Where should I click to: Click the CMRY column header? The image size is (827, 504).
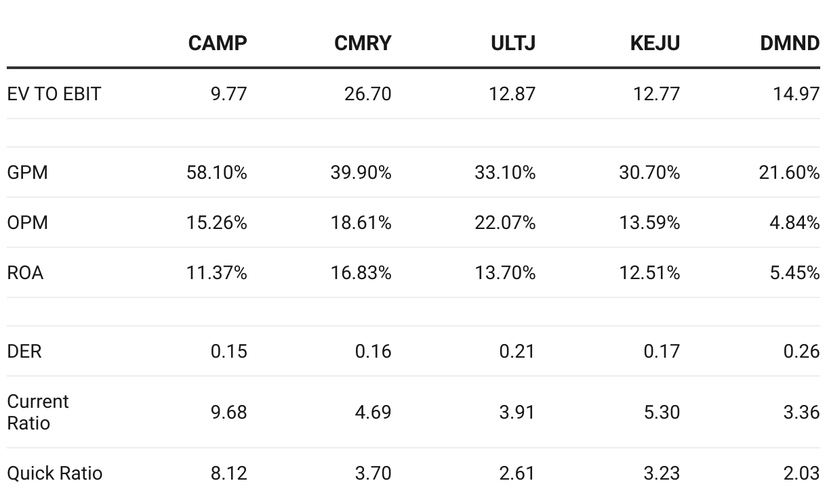click(363, 43)
